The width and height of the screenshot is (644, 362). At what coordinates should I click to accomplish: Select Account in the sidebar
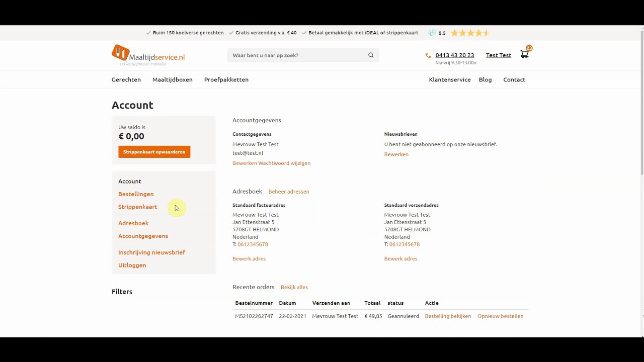130,181
